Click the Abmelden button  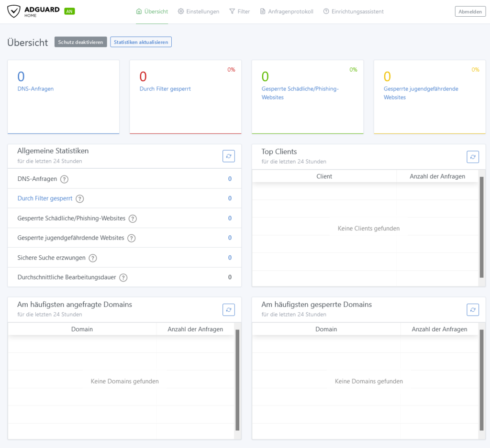coord(470,12)
